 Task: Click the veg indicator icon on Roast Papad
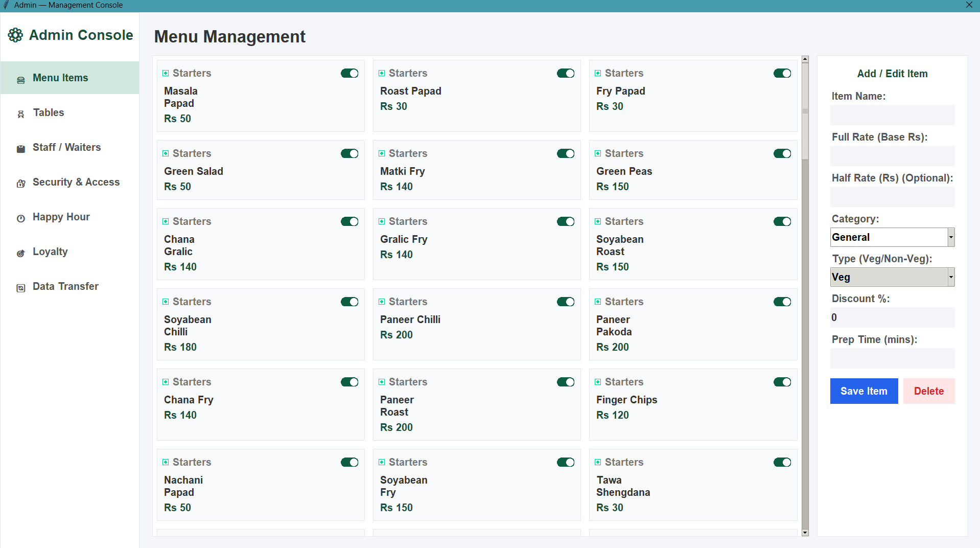click(x=382, y=73)
